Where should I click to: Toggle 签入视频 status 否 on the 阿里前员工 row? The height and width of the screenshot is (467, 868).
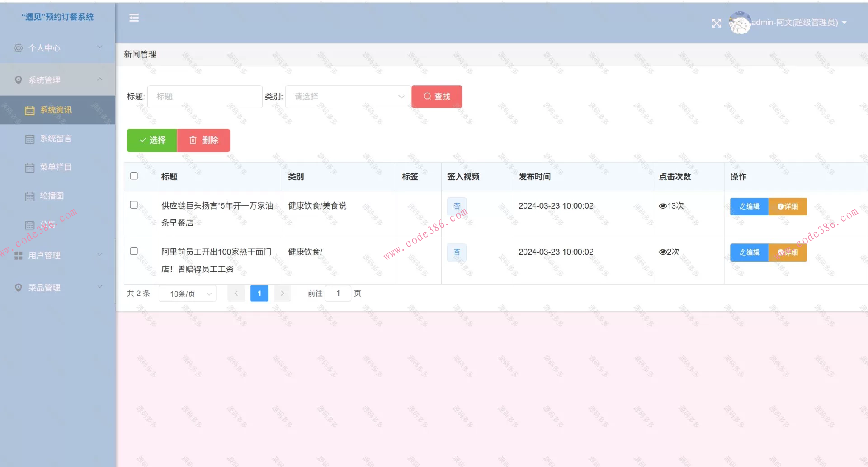pyautogui.click(x=457, y=252)
